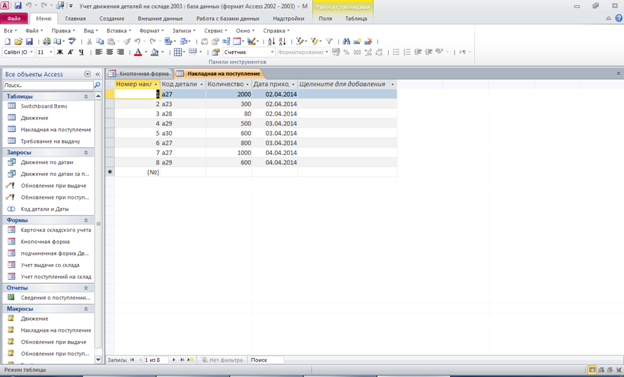
Task: Click the Copy icon
Action: 100,41
